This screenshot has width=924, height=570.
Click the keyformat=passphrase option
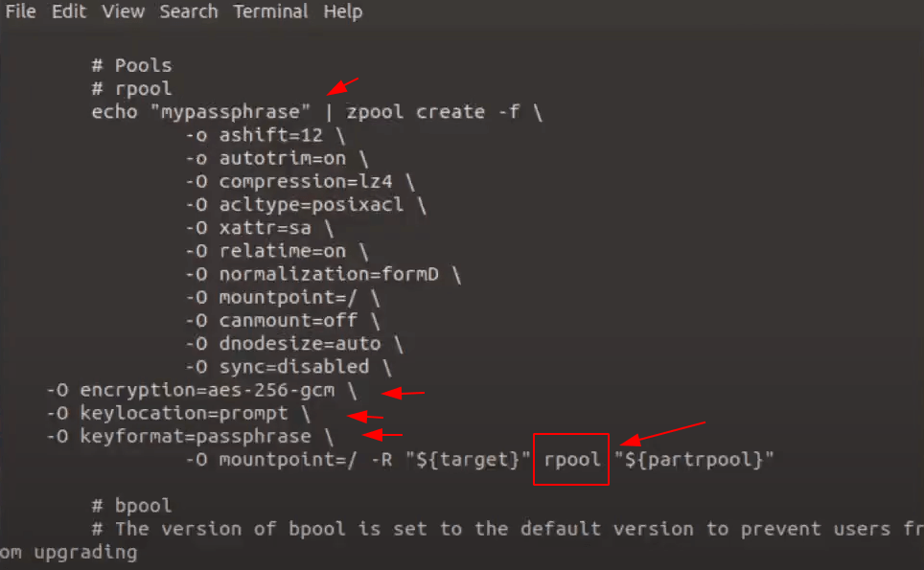pyautogui.click(x=195, y=436)
